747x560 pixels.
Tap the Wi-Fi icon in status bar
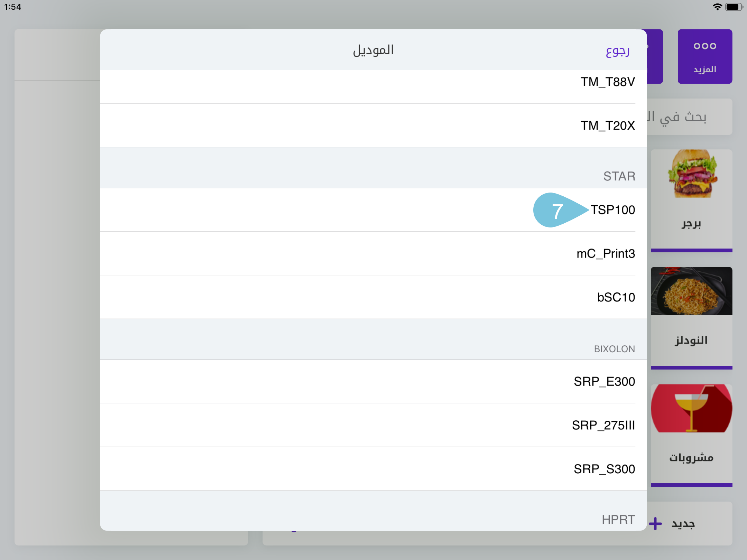pyautogui.click(x=717, y=6)
